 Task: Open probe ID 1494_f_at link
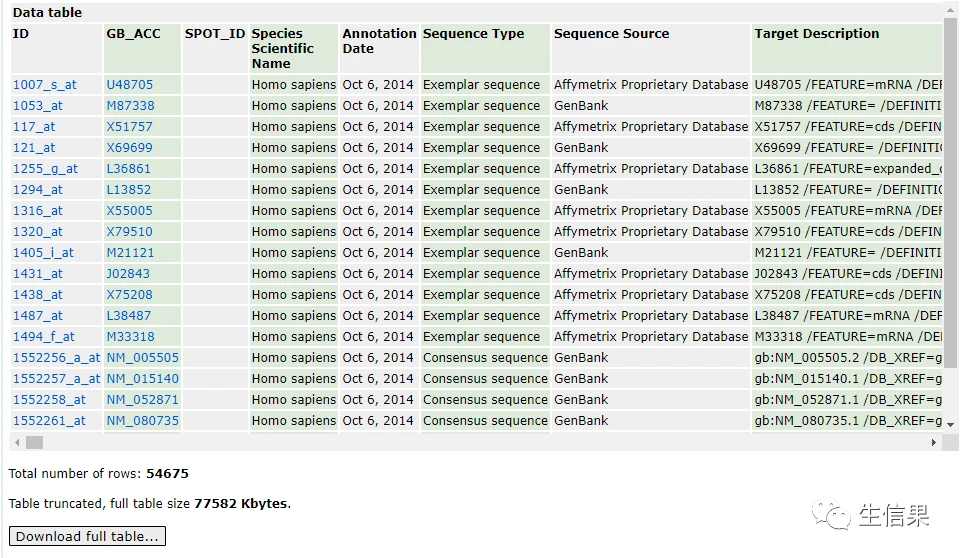(44, 337)
